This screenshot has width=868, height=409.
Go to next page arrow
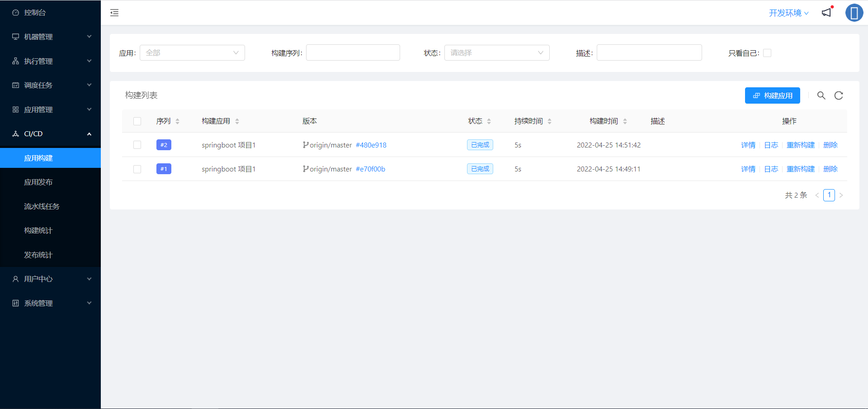(x=841, y=195)
